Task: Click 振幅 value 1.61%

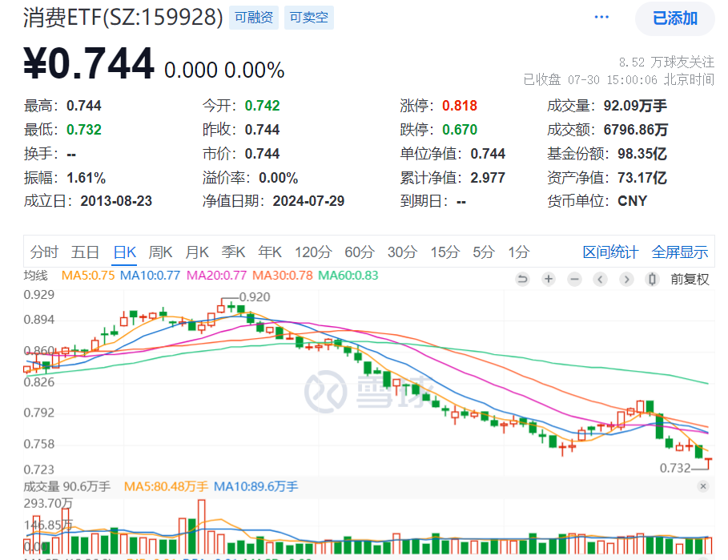Action: tap(86, 177)
